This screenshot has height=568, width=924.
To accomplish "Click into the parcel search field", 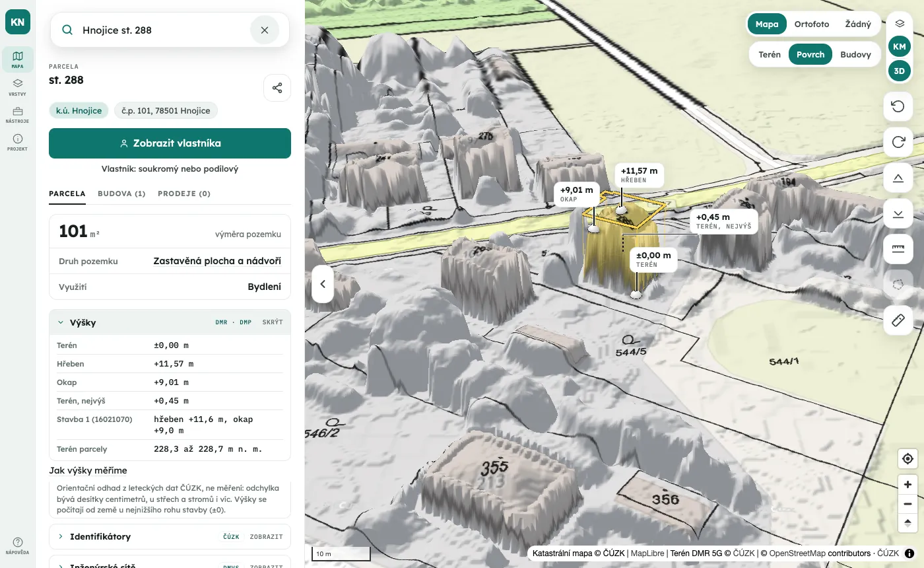I will coord(162,30).
